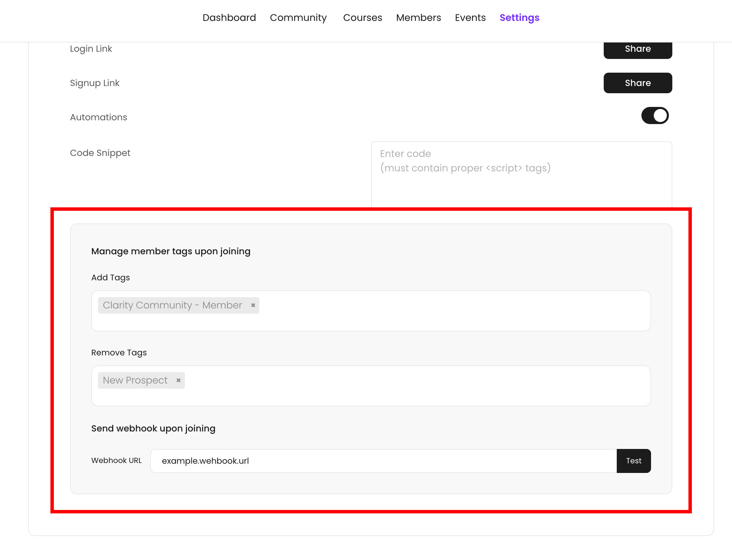This screenshot has height=560, width=732.
Task: Click the Send webhook upon joining heading
Action: pyautogui.click(x=153, y=428)
